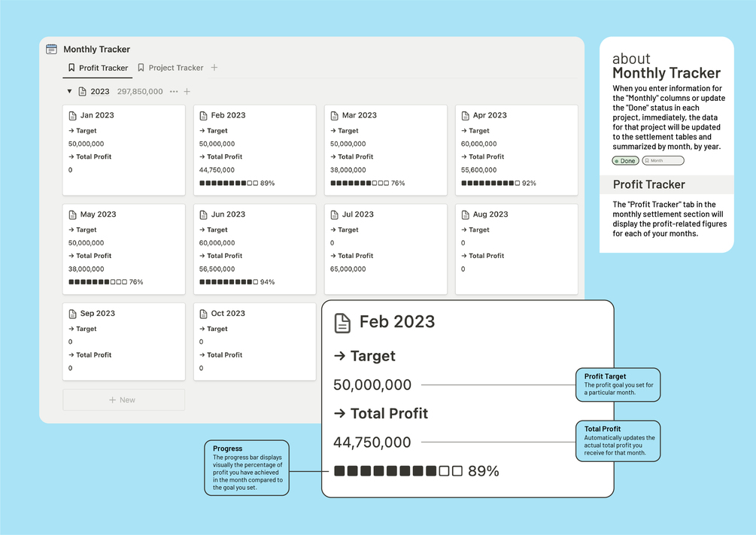Image resolution: width=756 pixels, height=535 pixels.
Task: Click the enlarged 44,750,000 total profit
Action: pyautogui.click(x=372, y=442)
